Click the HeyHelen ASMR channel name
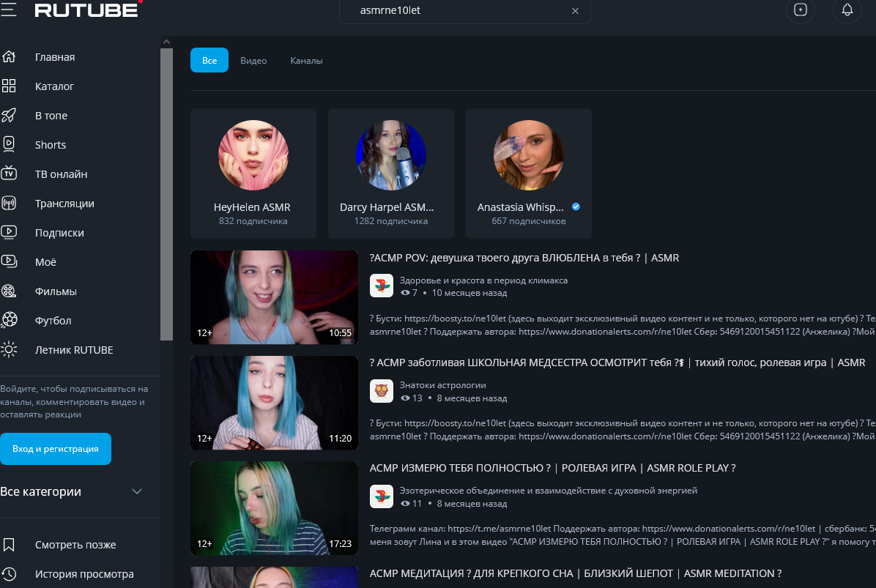Image resolution: width=876 pixels, height=588 pixels. (x=252, y=207)
